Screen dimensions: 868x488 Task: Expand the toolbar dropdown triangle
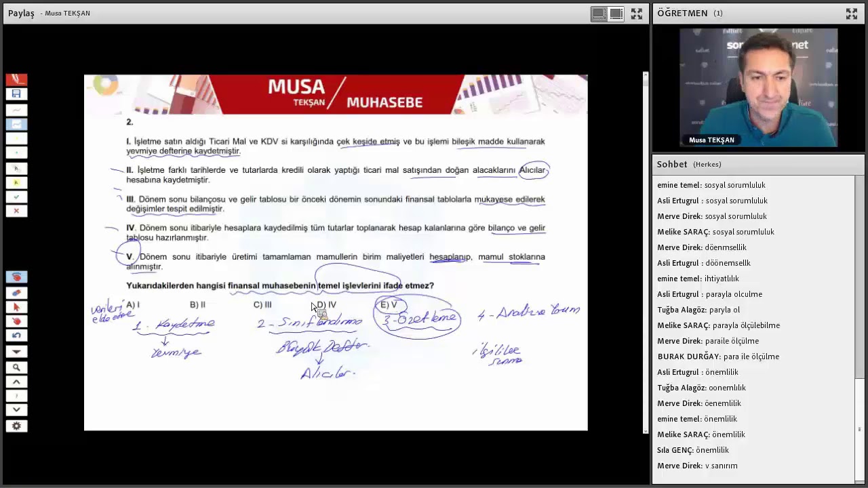coord(16,352)
